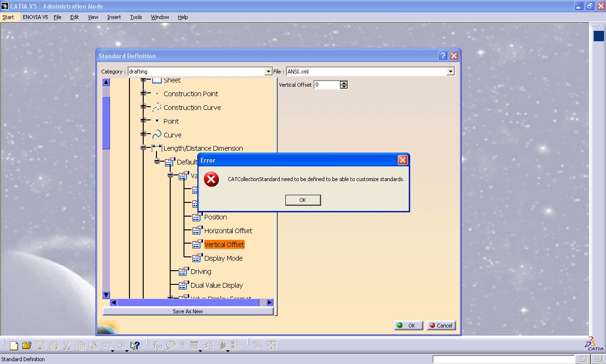Collapse the Default node under Length/Distance Dimension
606x364 pixels.
pos(157,162)
